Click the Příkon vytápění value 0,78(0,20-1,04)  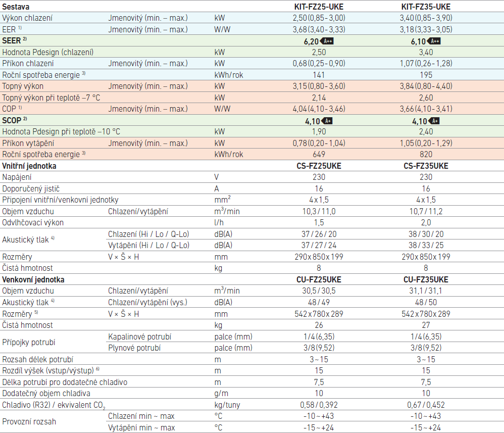319,143
